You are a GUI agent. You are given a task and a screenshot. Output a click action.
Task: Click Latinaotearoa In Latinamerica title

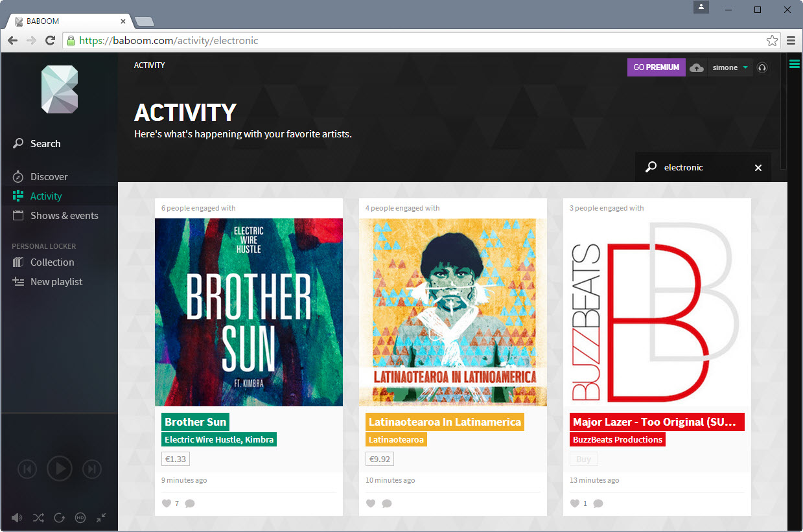click(445, 422)
